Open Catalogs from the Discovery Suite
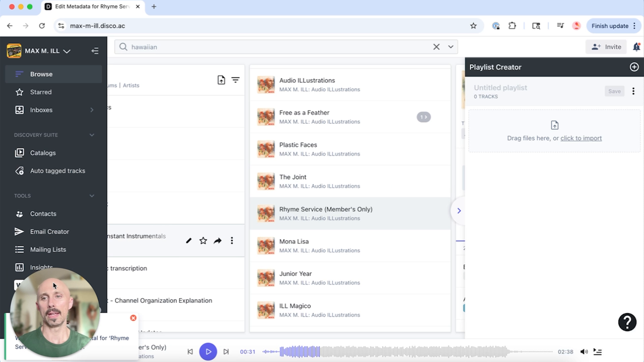This screenshot has height=362, width=644. [43, 153]
